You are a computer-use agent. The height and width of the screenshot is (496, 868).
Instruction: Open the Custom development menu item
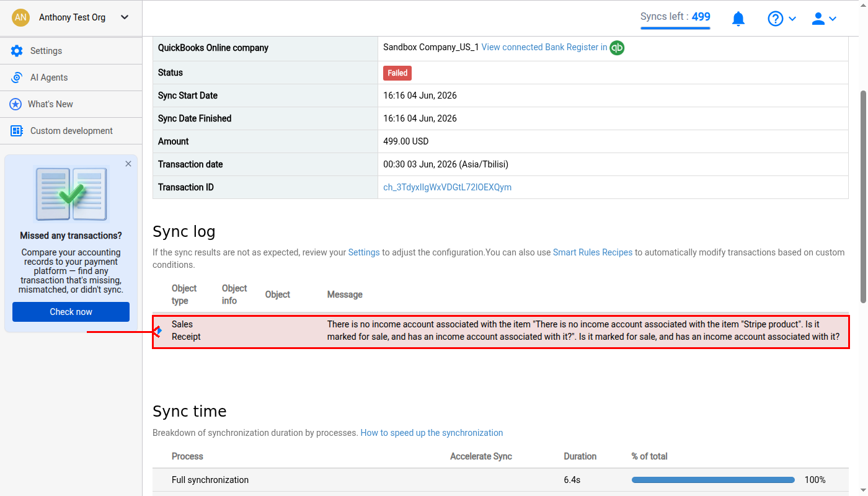[x=71, y=131]
